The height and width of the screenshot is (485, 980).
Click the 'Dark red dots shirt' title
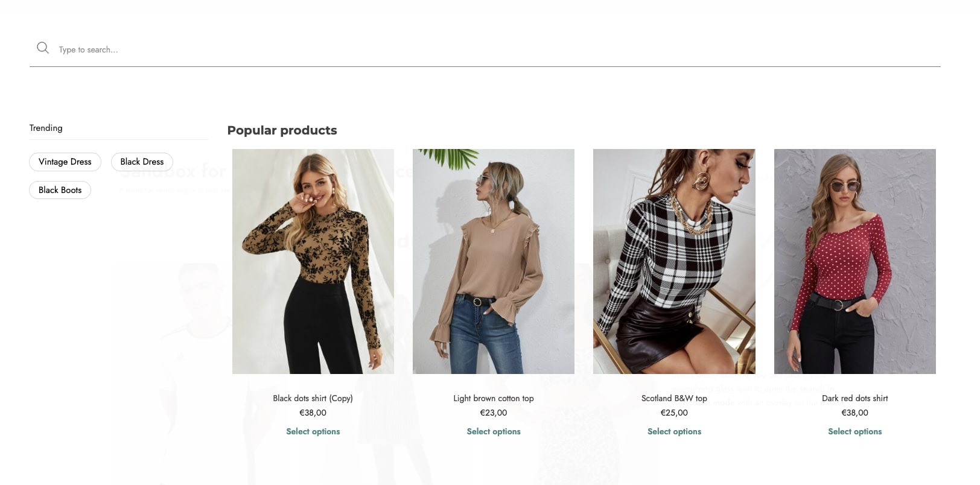pyautogui.click(x=854, y=398)
